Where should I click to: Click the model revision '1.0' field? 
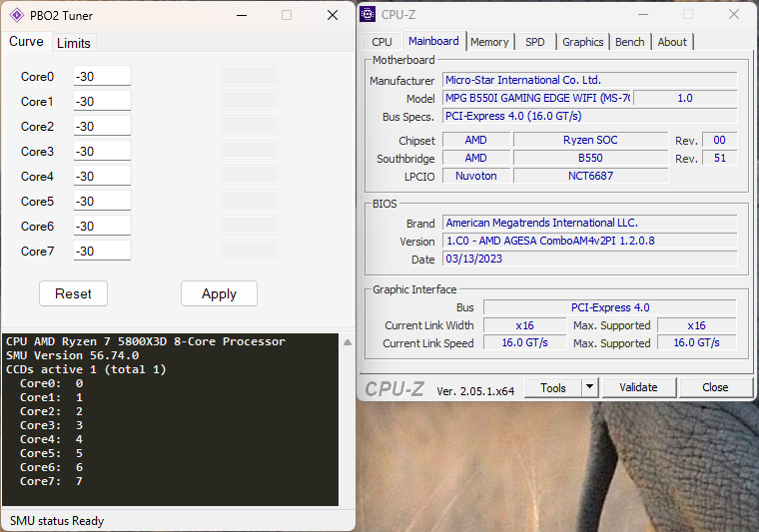(x=685, y=98)
